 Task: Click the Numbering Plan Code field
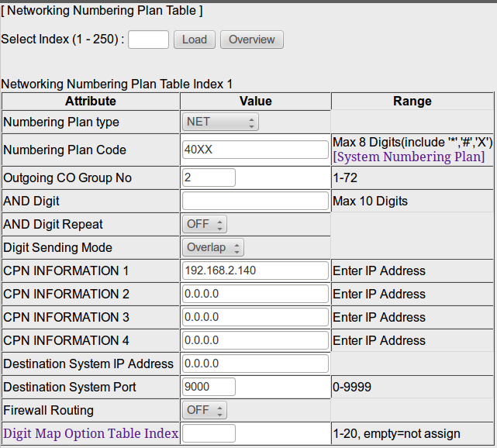(255, 150)
